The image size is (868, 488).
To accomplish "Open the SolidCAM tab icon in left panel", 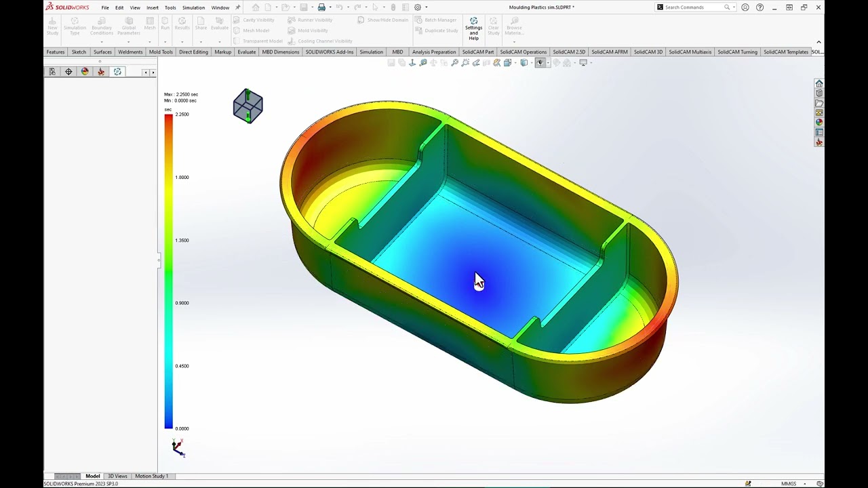I will pos(101,72).
